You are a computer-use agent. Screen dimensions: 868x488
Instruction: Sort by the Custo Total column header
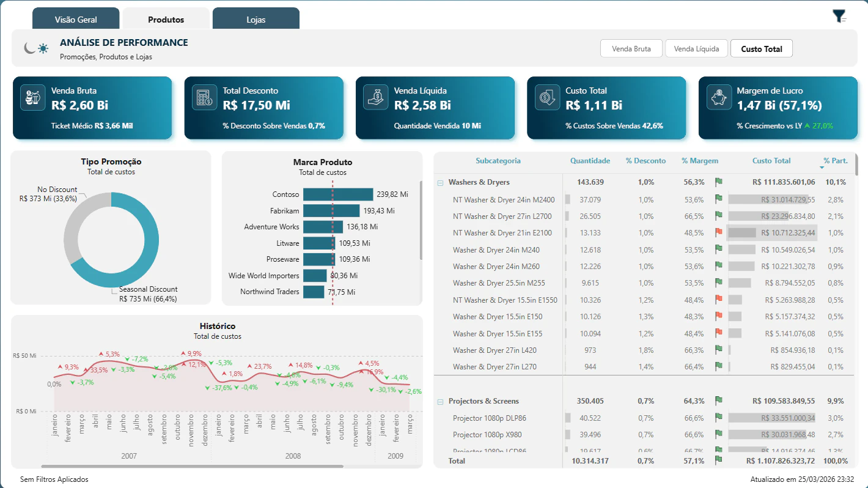[771, 161]
